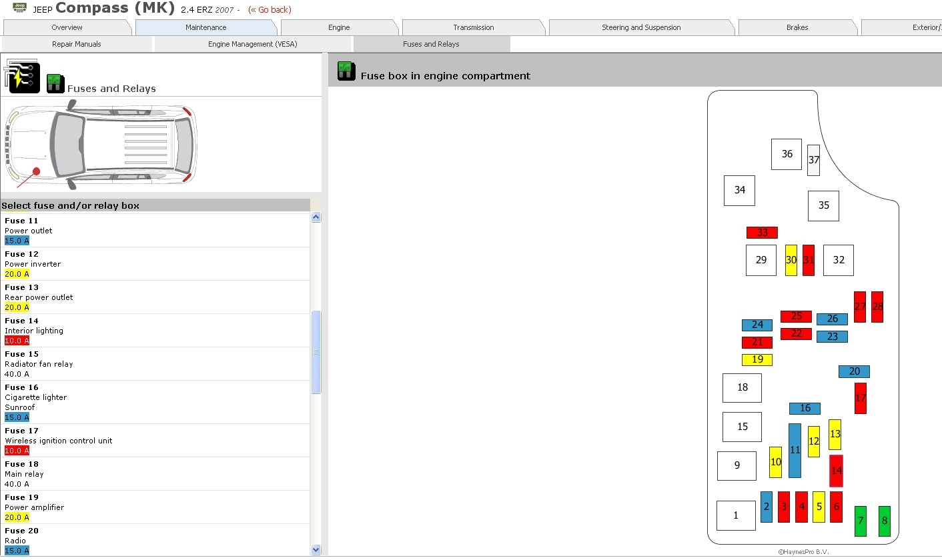Select the red fuse box marker on car diagram

click(36, 171)
